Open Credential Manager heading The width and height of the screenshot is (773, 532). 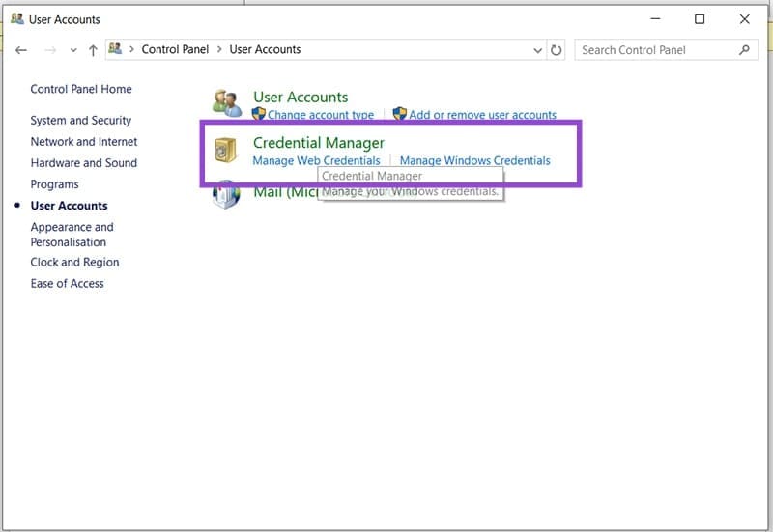[319, 143]
